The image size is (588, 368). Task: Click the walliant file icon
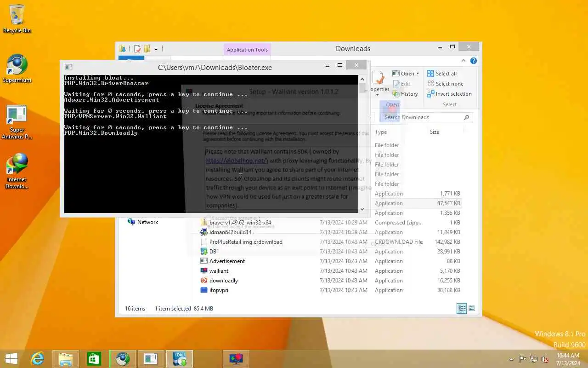pyautogui.click(x=204, y=271)
